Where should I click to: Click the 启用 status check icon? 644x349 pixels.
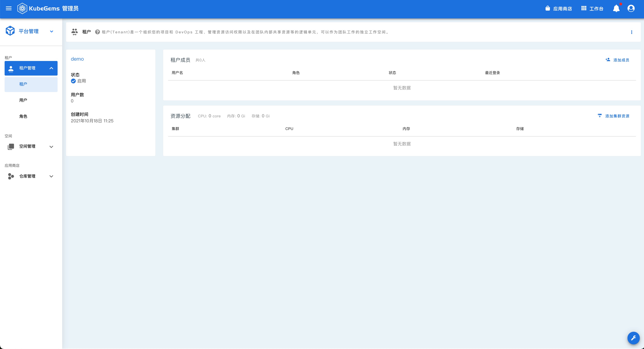[73, 81]
